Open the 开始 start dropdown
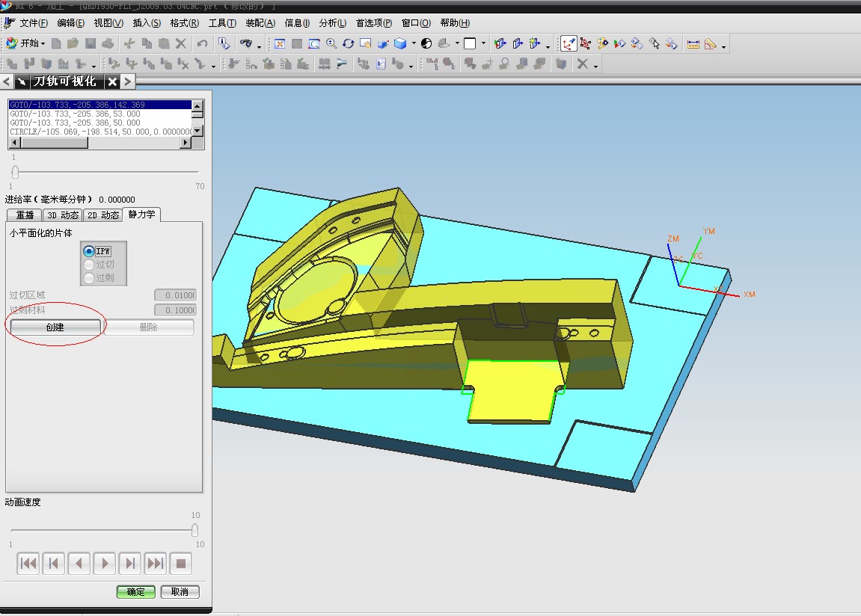The height and width of the screenshot is (616, 861). (x=25, y=43)
